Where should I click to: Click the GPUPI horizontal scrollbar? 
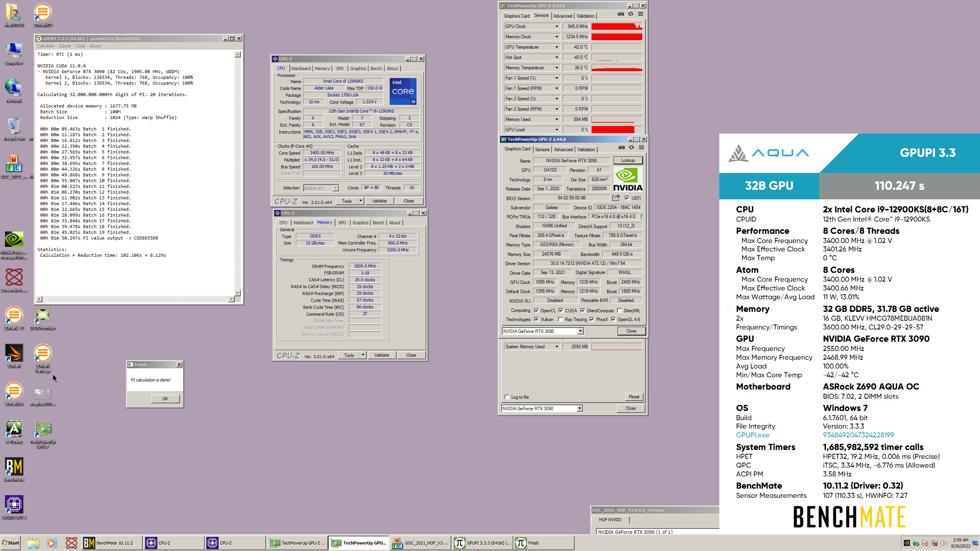click(x=136, y=299)
